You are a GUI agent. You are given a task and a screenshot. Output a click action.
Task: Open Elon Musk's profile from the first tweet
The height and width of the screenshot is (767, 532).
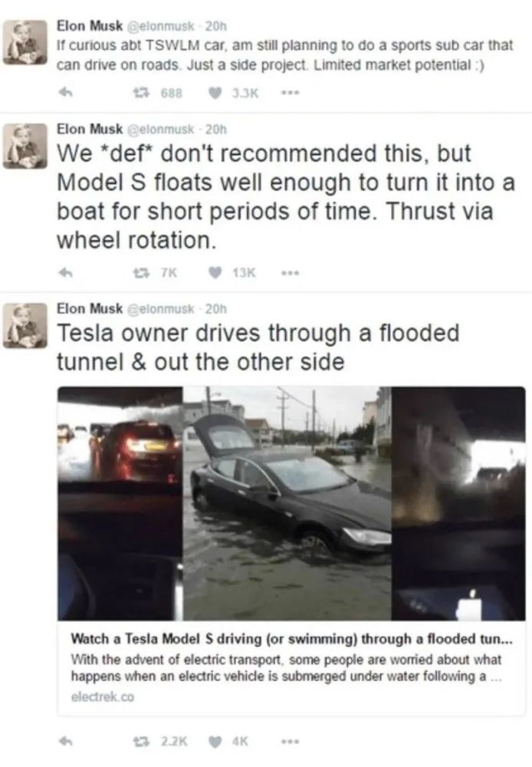[x=90, y=25]
